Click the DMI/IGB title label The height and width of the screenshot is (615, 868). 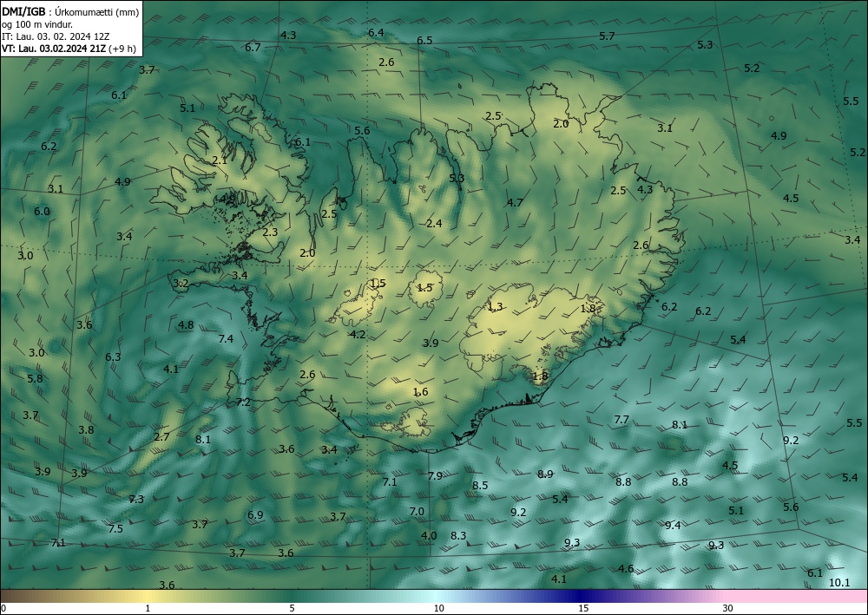coord(23,12)
